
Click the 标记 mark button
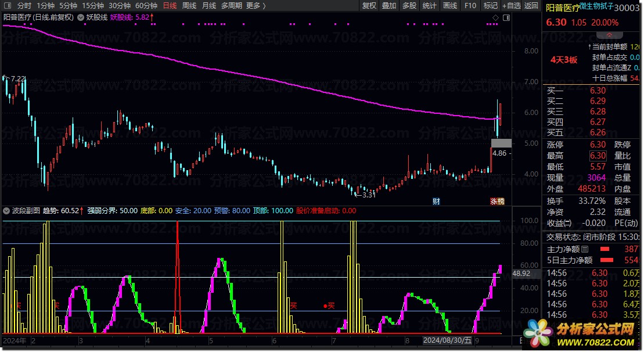tap(490, 6)
